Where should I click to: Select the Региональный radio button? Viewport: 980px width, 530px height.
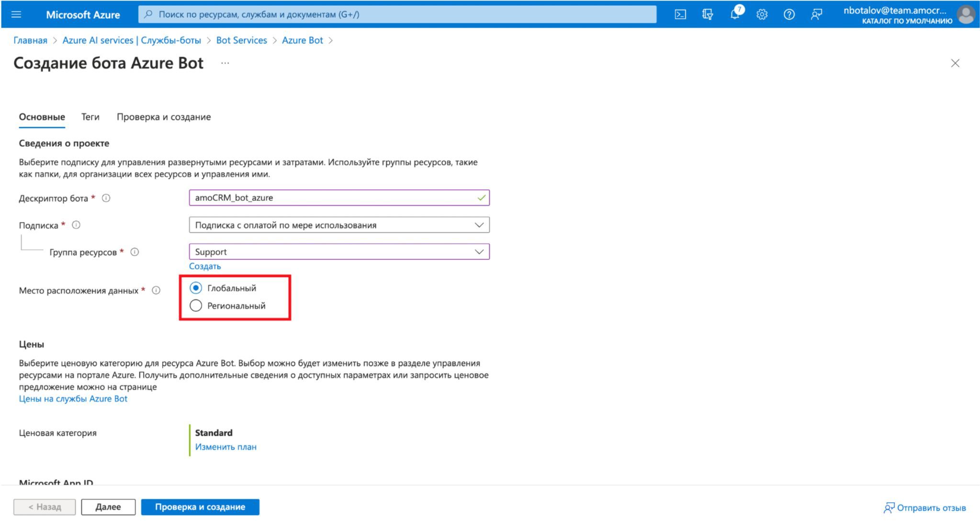pyautogui.click(x=196, y=306)
